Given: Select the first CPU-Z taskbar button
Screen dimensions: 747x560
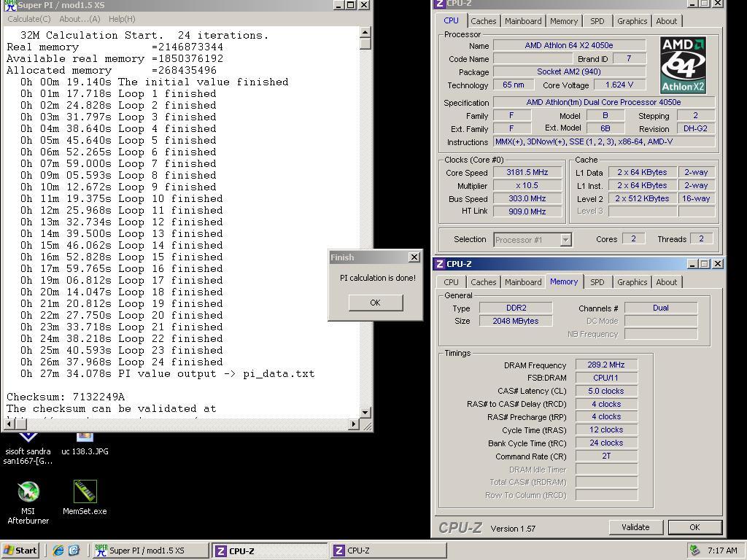Looking at the screenshot, I should (x=270, y=551).
